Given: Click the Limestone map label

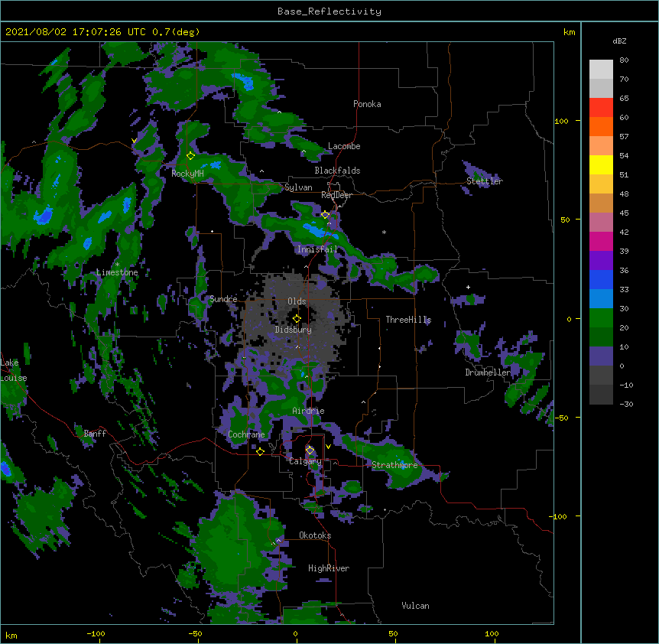Looking at the screenshot, I should [x=117, y=272].
